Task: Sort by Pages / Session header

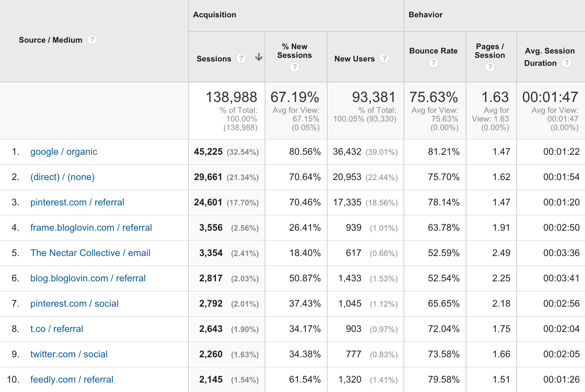Action: click(x=490, y=51)
